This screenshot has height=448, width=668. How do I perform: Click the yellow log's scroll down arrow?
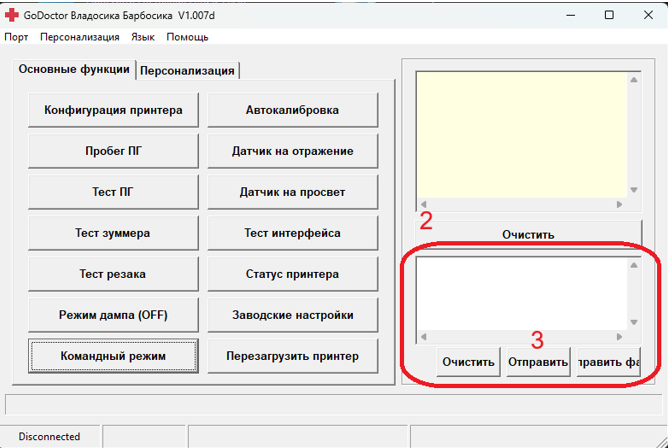(633, 190)
